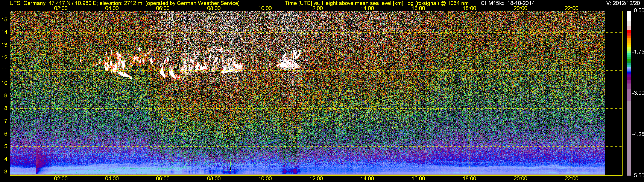Click the '3.' height axis label
The image size is (644, 182).
6,172
